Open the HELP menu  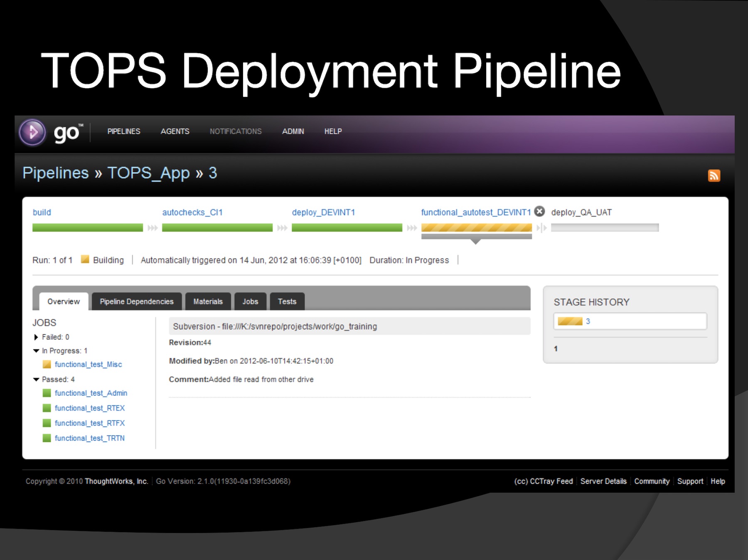(x=333, y=131)
